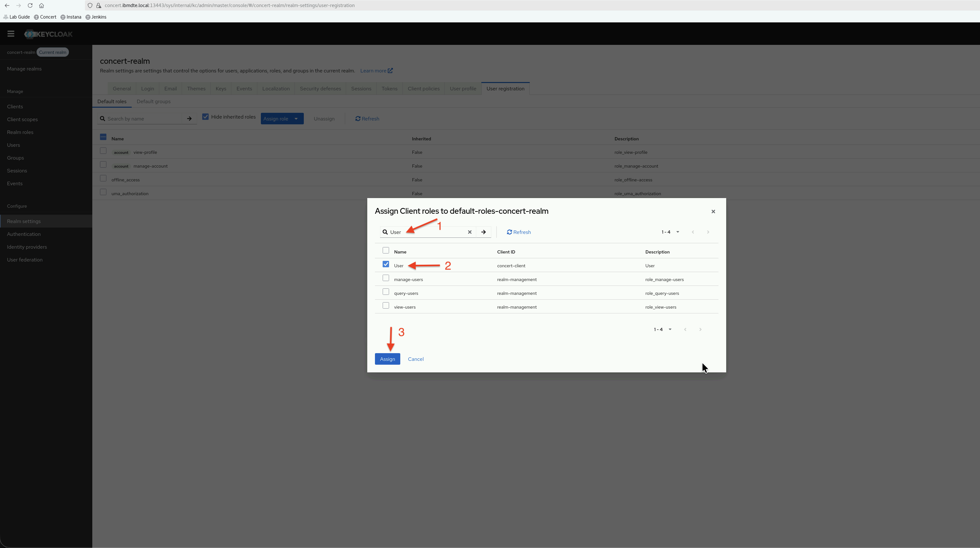
Task: Switch to the Security defenses tab
Action: [320, 89]
